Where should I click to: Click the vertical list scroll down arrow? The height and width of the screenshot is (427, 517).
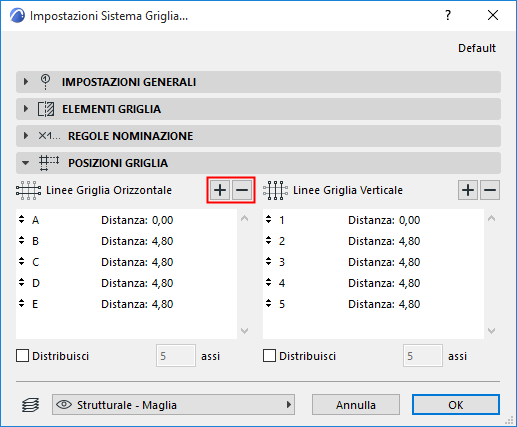pos(491,331)
